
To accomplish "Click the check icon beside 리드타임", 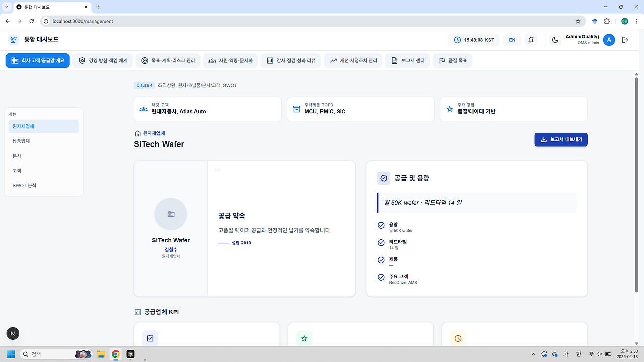I will click(x=381, y=243).
